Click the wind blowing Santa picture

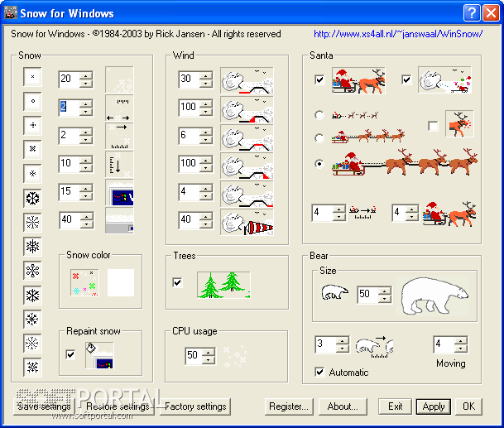[444, 79]
